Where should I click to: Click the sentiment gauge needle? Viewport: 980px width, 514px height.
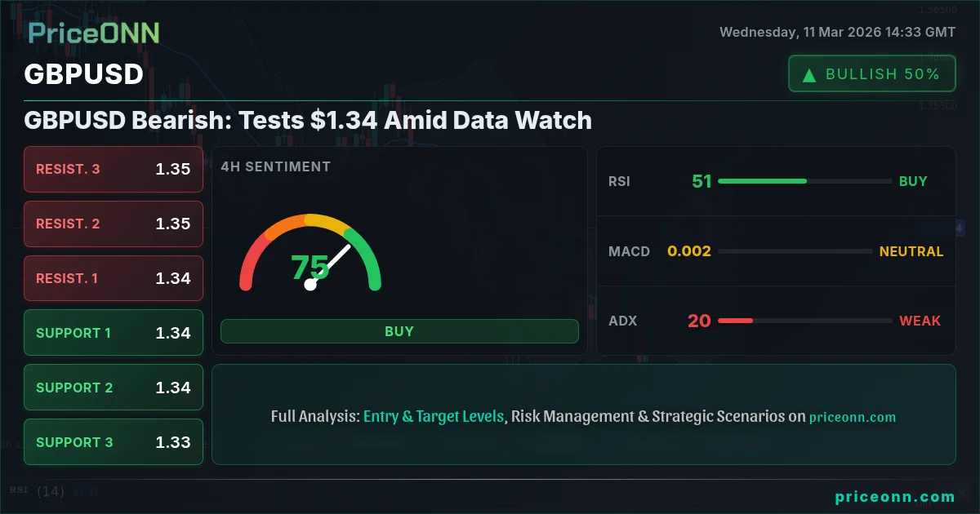coord(330,264)
